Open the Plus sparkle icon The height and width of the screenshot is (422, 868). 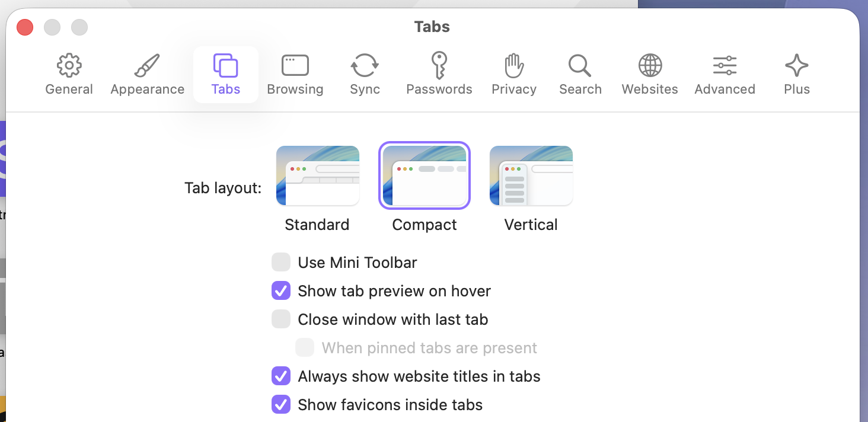tap(796, 66)
